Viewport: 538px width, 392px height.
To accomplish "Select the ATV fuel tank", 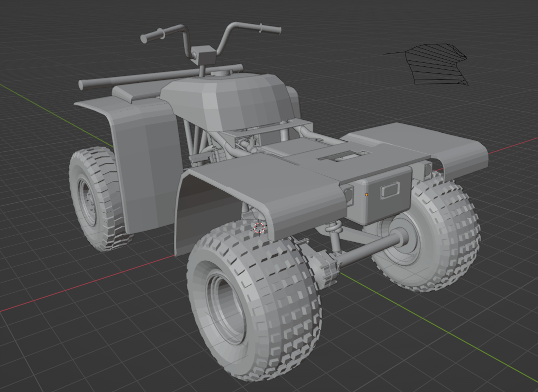I will [x=228, y=100].
